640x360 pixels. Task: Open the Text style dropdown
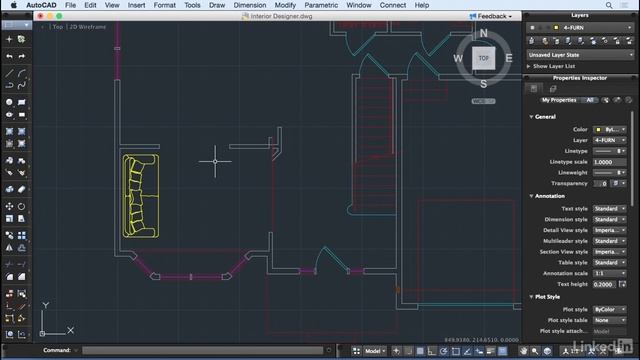(609, 209)
